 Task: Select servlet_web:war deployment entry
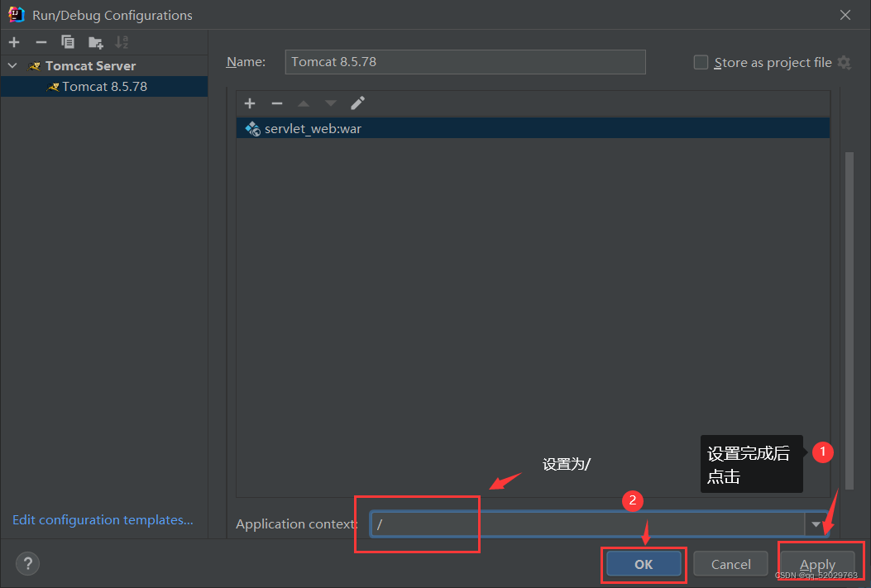coord(533,128)
